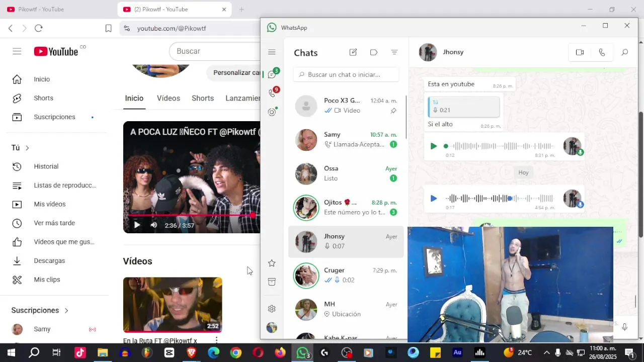Open the Ojitos chat

point(346,207)
